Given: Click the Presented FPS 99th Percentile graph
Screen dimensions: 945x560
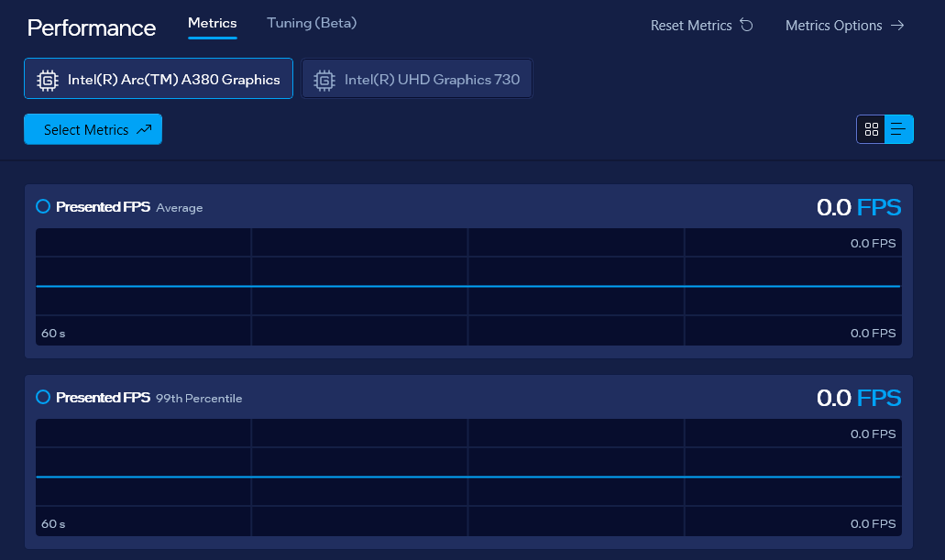Looking at the screenshot, I should pyautogui.click(x=467, y=478).
